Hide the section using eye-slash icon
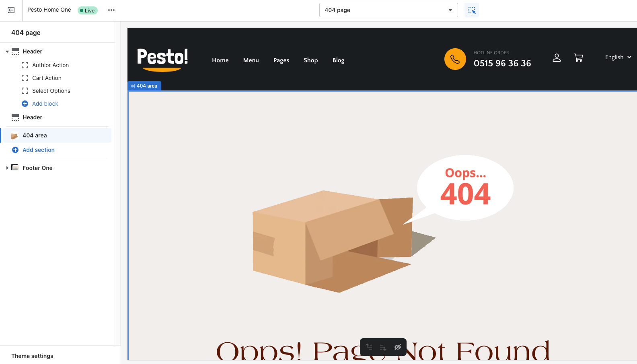637x364 pixels. [x=398, y=347]
